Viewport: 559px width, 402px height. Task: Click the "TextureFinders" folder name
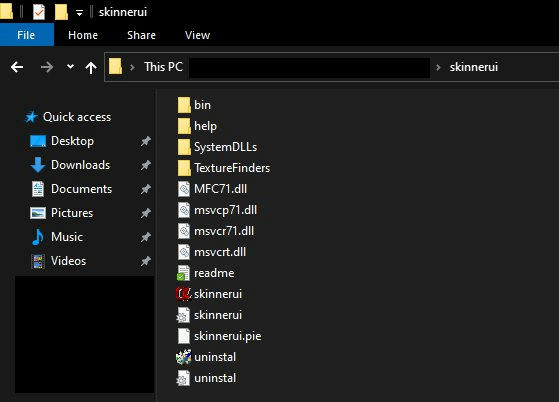[x=232, y=168]
